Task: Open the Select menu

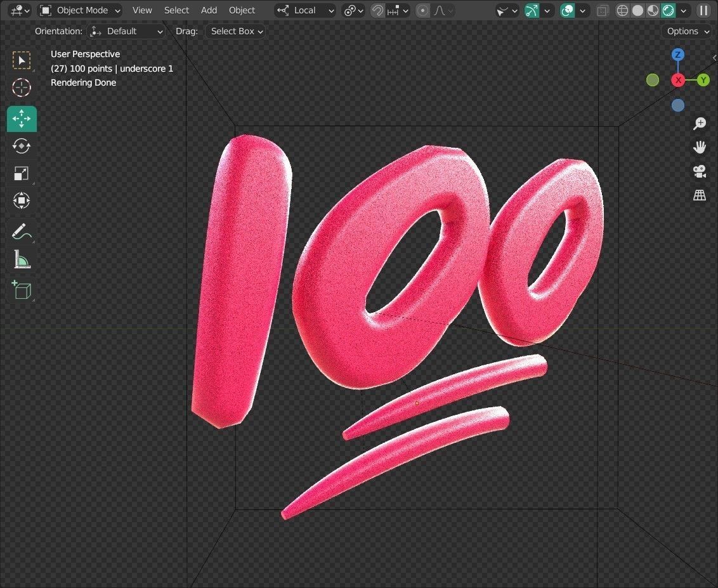Action: 176,10
